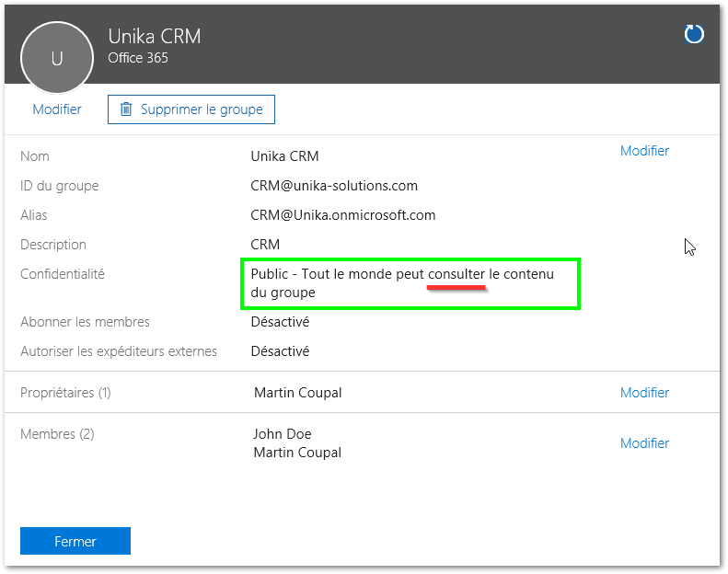Image resolution: width=728 pixels, height=574 pixels.
Task: Click the Public privacy description text
Action: point(402,283)
